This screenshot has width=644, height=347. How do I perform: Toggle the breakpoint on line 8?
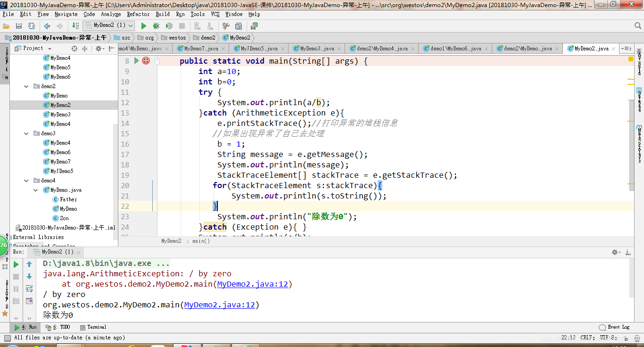point(146,60)
